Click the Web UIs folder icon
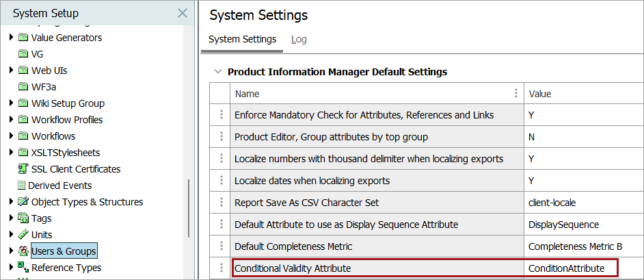The image size is (644, 280). pos(23,71)
